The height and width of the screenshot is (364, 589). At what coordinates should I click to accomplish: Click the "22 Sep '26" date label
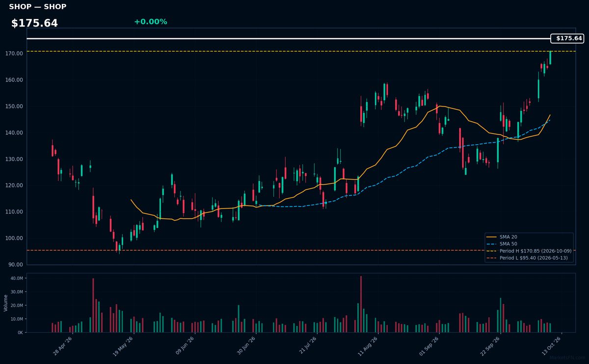click(489, 345)
